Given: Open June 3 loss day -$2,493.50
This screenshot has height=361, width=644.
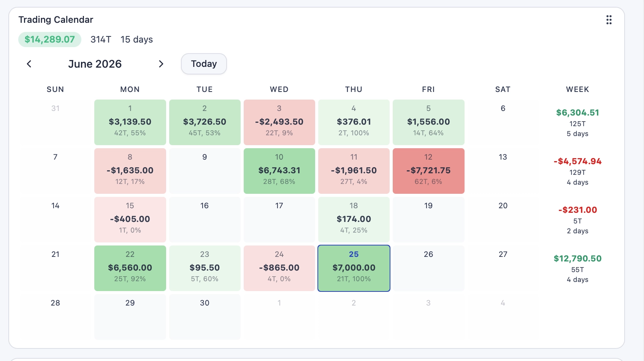Looking at the screenshot, I should 279,122.
